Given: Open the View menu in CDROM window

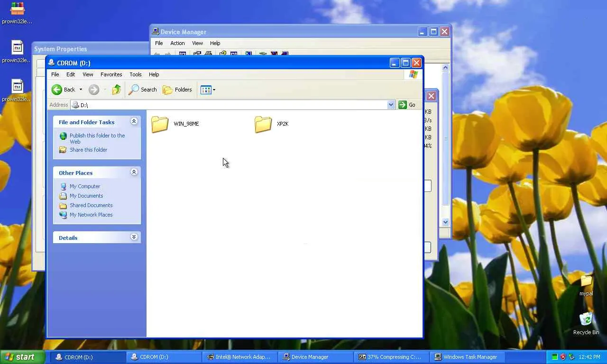Looking at the screenshot, I should [x=88, y=74].
